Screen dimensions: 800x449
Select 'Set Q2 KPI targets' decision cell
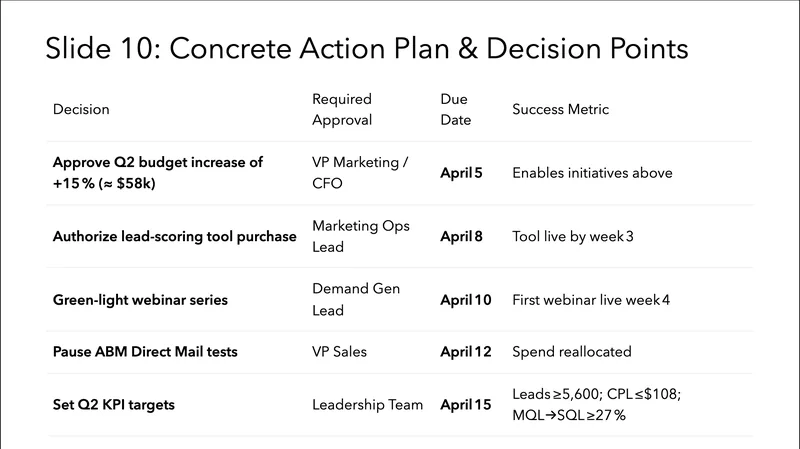118,405
